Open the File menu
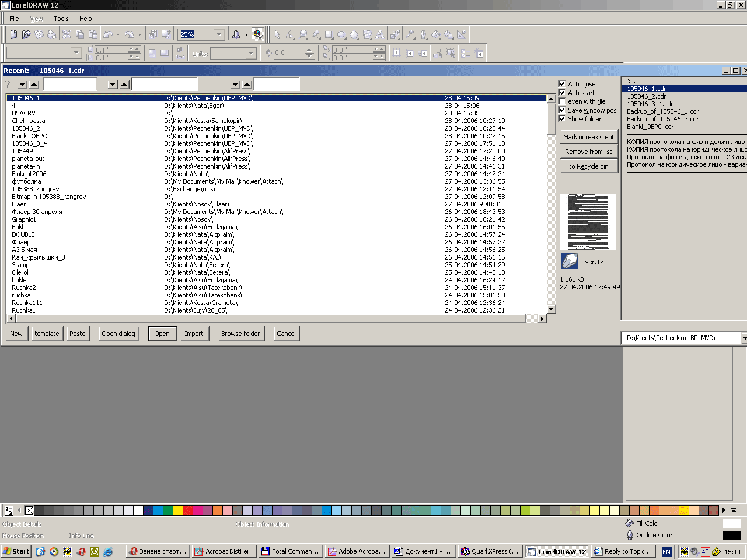 coord(14,19)
